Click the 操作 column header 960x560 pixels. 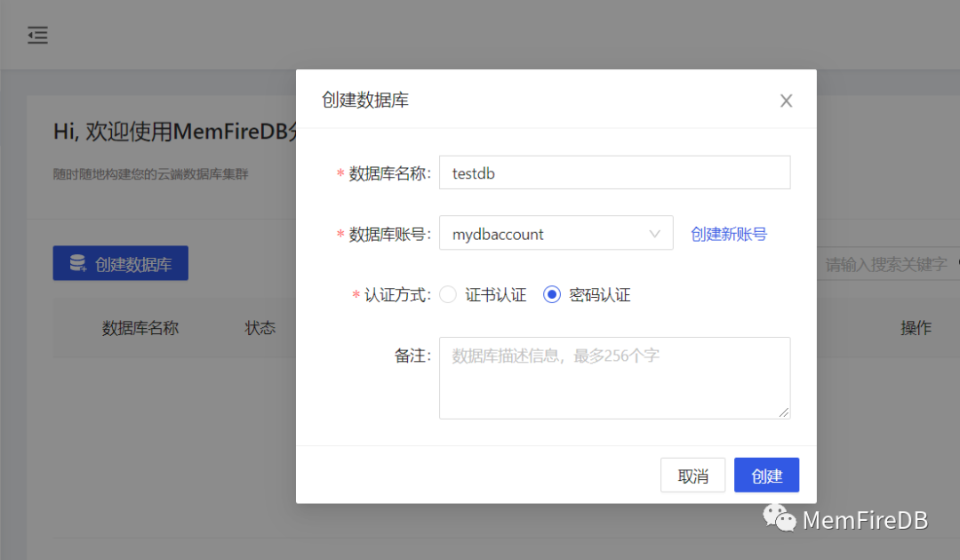916,328
